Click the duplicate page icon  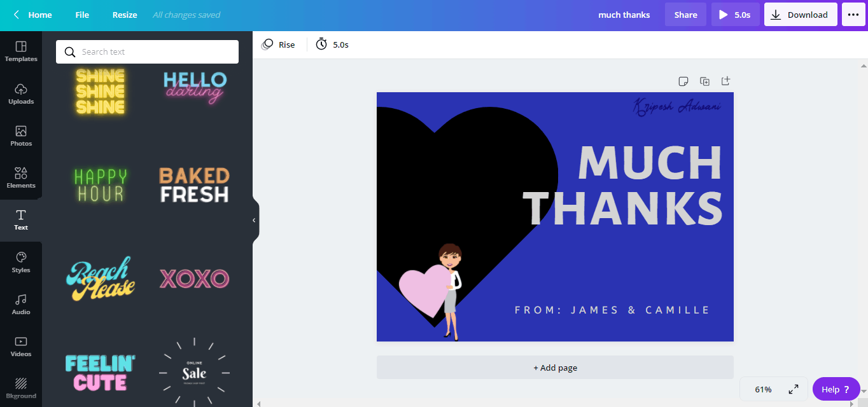(704, 81)
